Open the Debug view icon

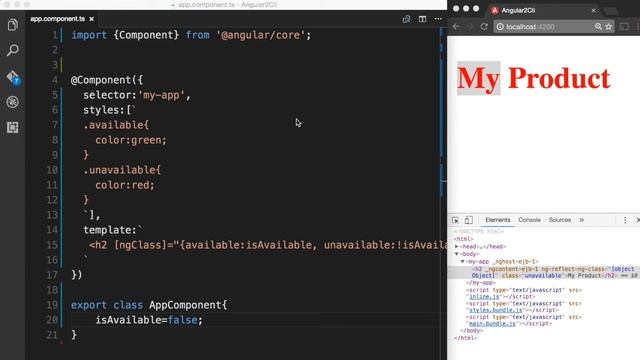click(13, 102)
